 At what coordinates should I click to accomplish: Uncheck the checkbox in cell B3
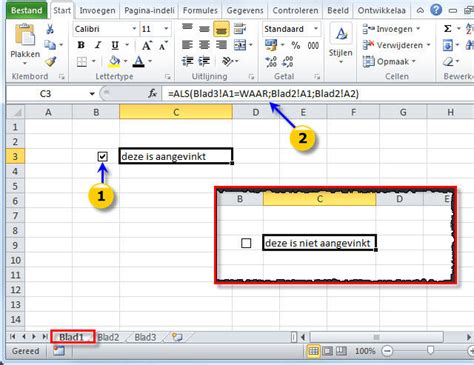pos(102,156)
